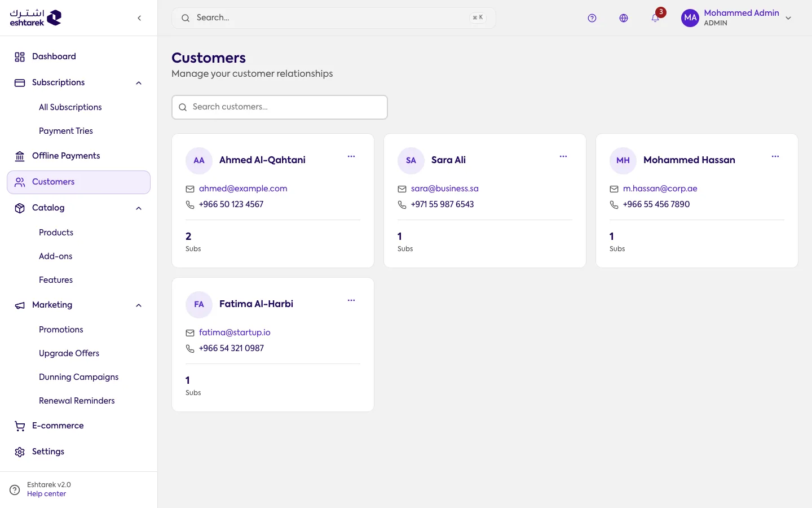Click the phone icon on Fatima's card
This screenshot has height=508, width=812.
190,349
